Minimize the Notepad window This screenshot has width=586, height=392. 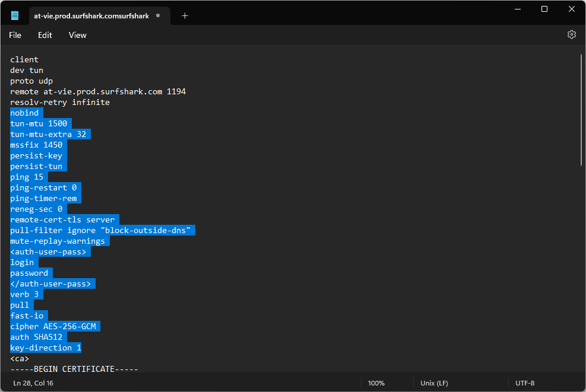517,9
